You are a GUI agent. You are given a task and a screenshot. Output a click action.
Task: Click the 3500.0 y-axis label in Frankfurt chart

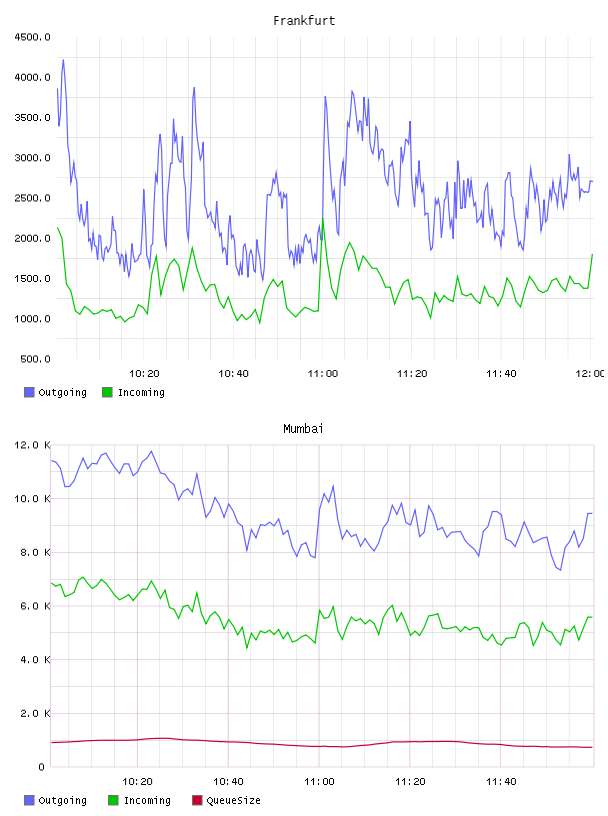tap(32, 118)
